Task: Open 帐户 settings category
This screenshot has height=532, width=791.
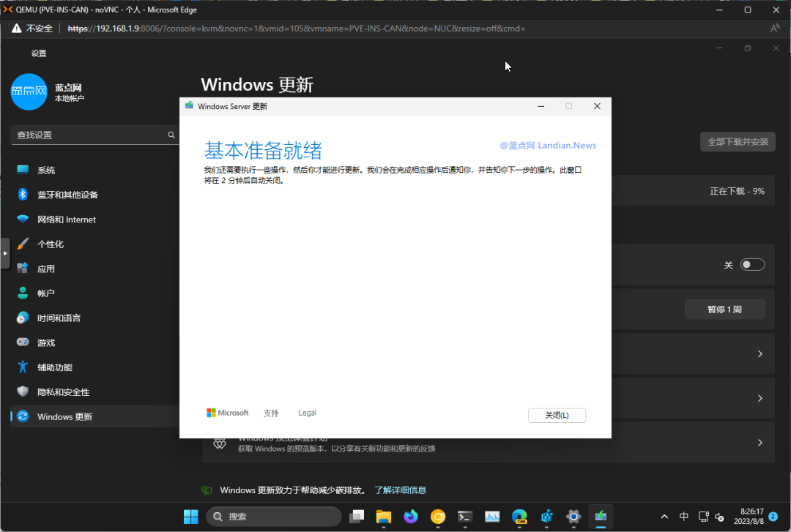Action: tap(94, 293)
